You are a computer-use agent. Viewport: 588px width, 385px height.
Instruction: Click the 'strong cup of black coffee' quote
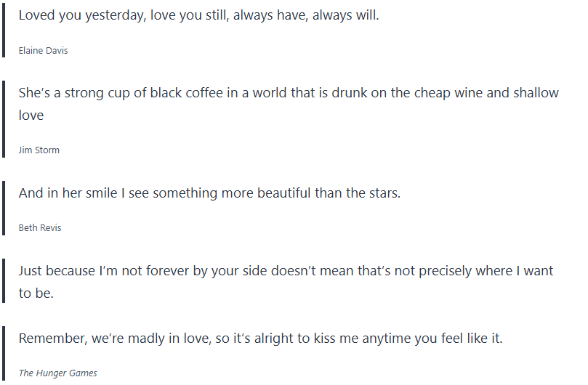pos(288,93)
